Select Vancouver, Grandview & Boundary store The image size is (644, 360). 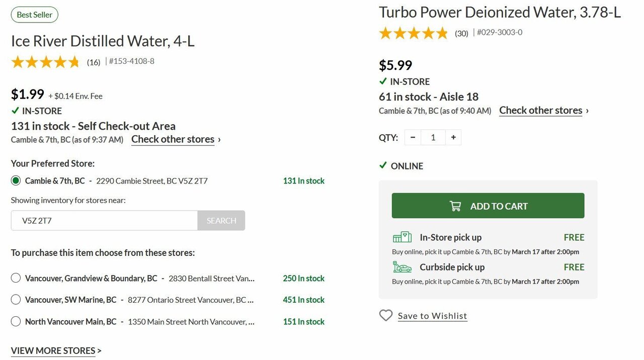16,278
